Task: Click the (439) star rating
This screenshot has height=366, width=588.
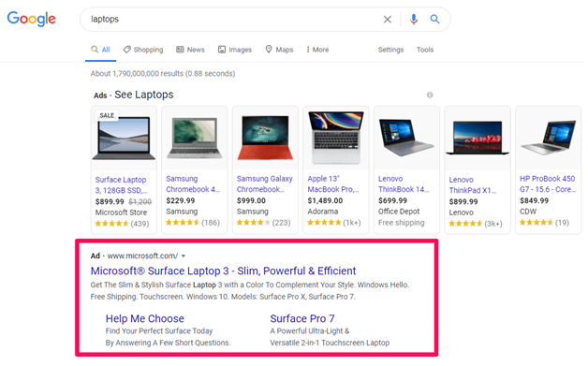Action: (122, 224)
